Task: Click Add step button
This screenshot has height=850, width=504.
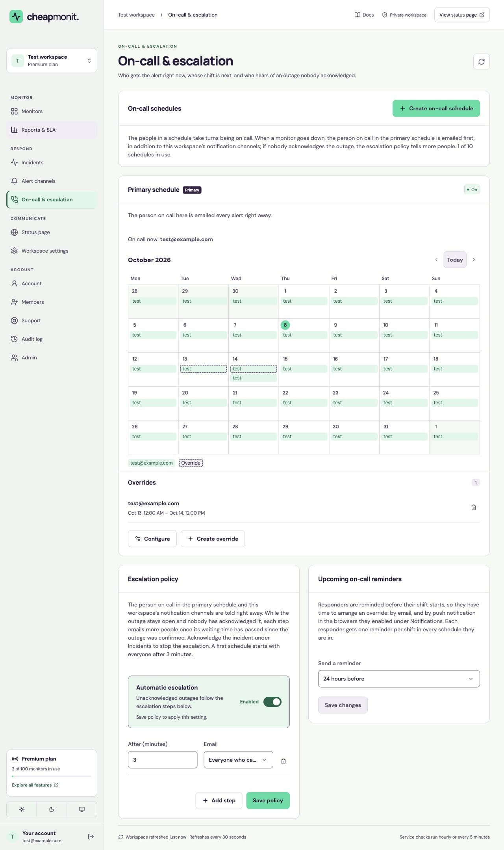Action: point(219,800)
